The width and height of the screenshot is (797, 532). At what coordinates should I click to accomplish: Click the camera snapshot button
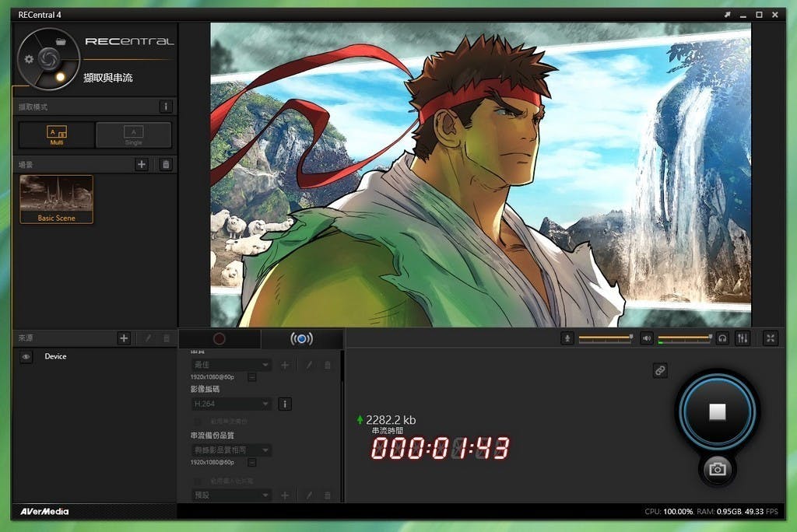click(717, 469)
